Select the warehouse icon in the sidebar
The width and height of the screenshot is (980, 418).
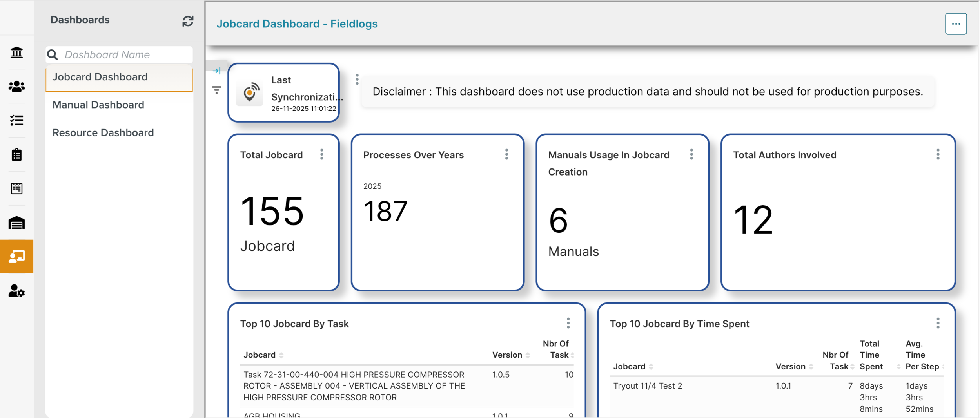(16, 223)
